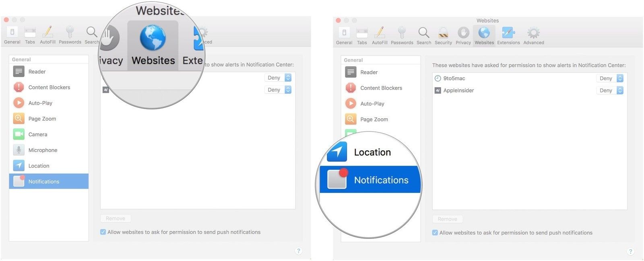Open the Deny dropdown for 9to5mac
644x261 pixels.
(x=610, y=78)
